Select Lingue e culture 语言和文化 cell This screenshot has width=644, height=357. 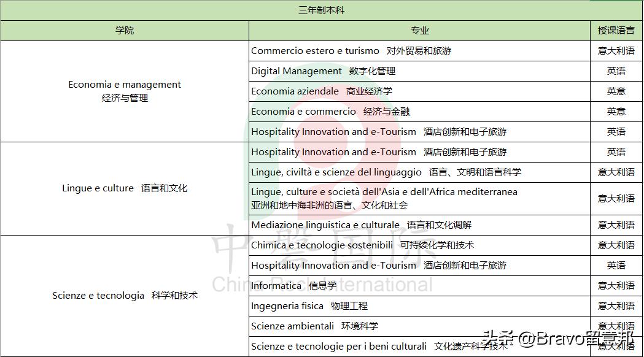[124, 188]
